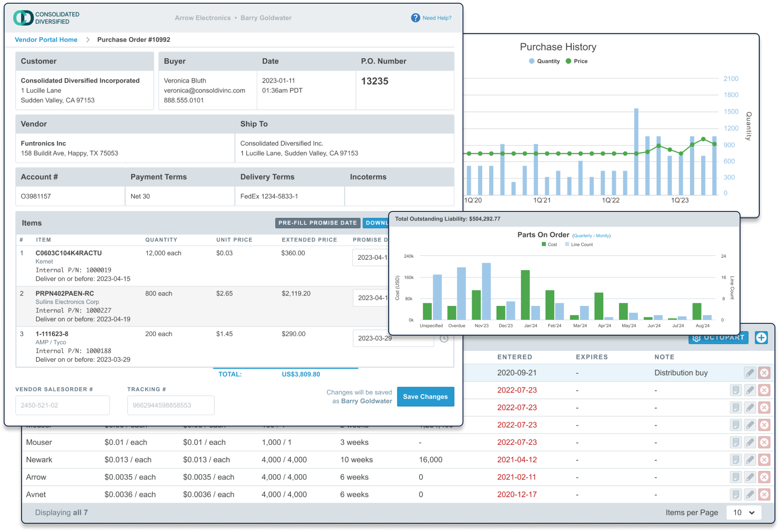
Task: Click the promise date field showing 2023-03-29
Action: (393, 338)
